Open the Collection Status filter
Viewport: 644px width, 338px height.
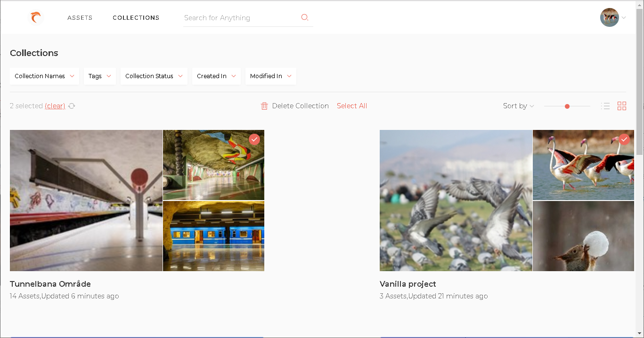tap(154, 76)
